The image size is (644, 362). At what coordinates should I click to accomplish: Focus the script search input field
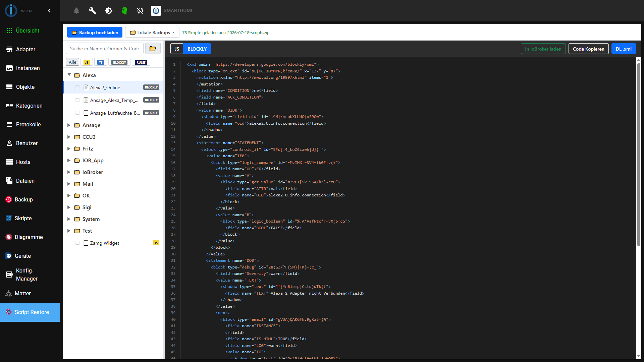[105, 49]
